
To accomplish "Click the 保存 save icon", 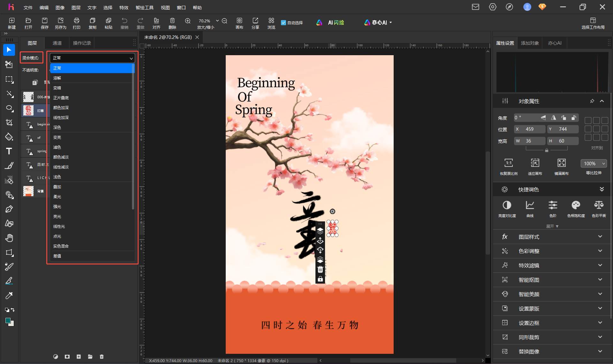I will click(45, 23).
